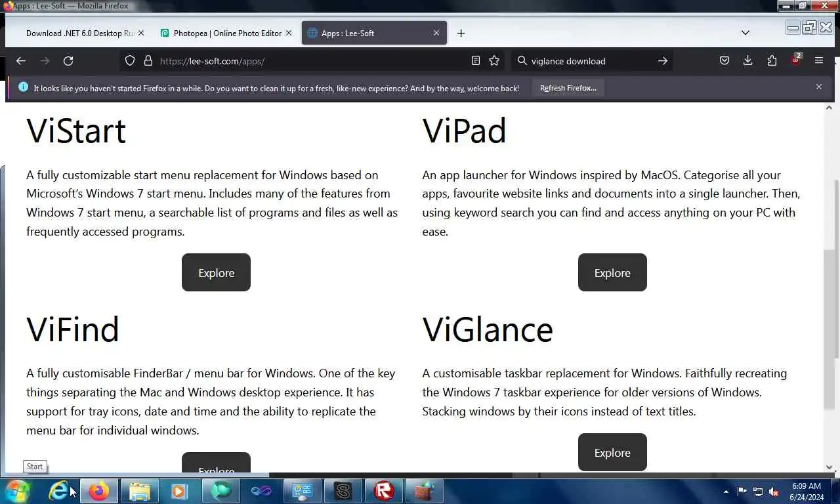
Task: Click the Firefox taskbar icon
Action: [99, 491]
